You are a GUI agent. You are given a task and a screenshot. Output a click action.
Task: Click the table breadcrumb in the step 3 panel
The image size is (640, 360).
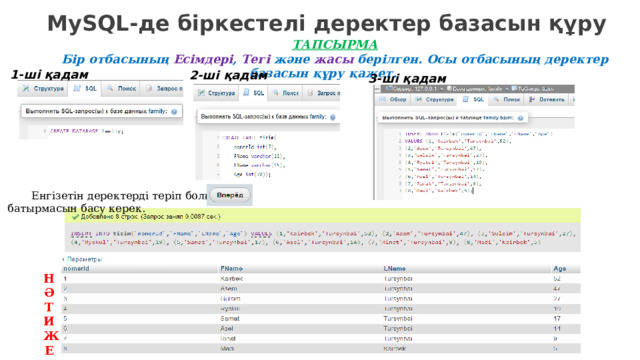pyautogui.click(x=532, y=89)
